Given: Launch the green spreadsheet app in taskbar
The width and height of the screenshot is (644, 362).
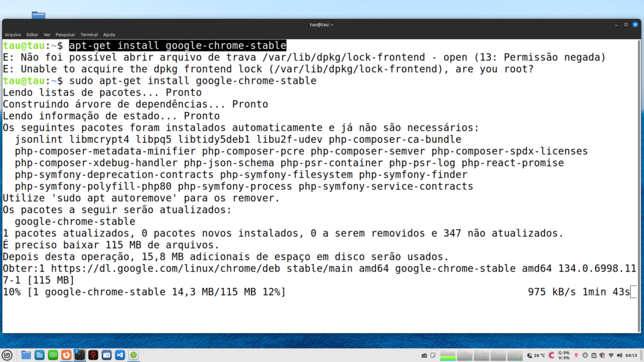Looking at the screenshot, I should point(53,355).
